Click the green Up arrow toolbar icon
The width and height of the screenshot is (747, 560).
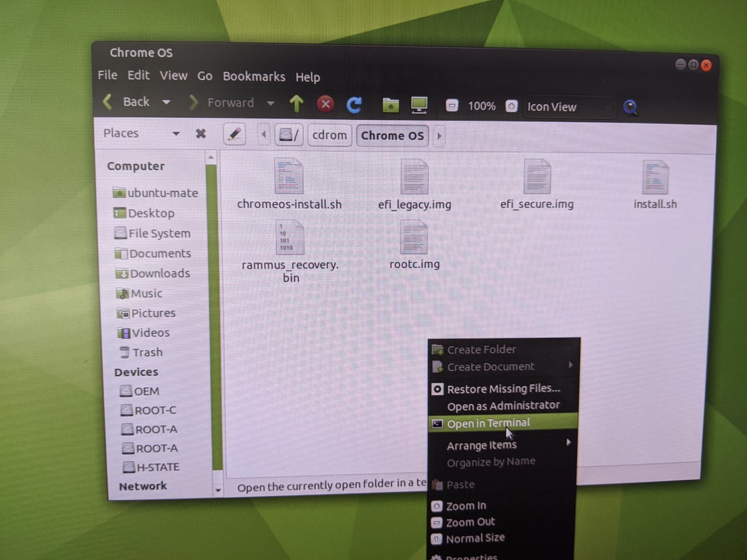(x=296, y=103)
